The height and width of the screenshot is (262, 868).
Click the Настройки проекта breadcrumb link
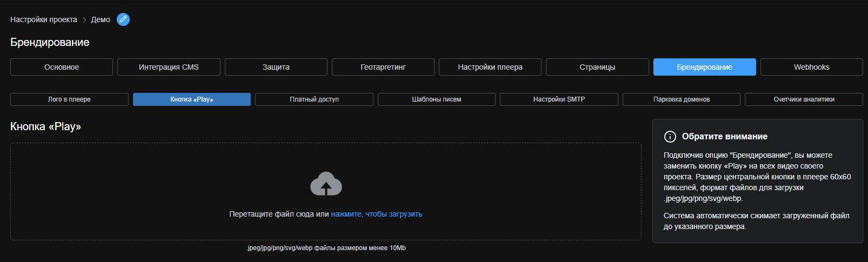(x=44, y=19)
